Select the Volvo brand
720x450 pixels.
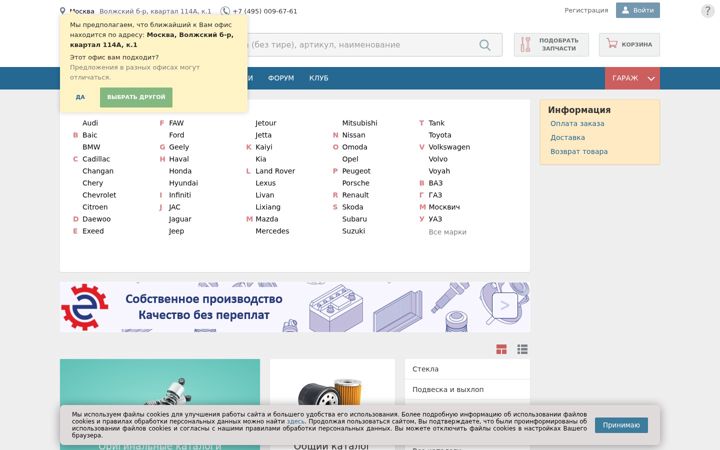pos(438,159)
